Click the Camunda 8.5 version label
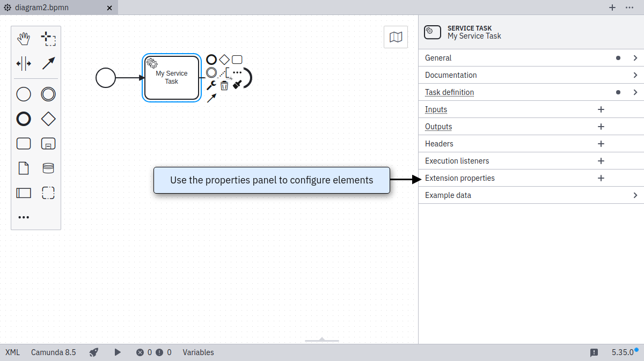 53,352
